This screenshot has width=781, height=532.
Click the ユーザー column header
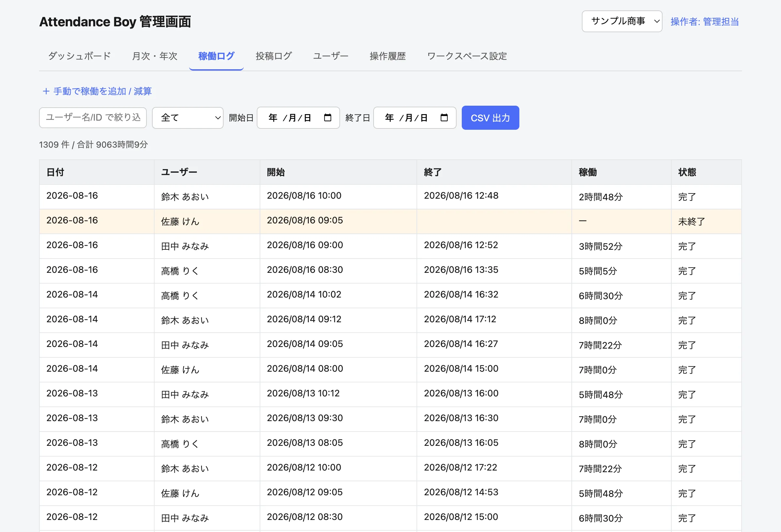tap(207, 172)
